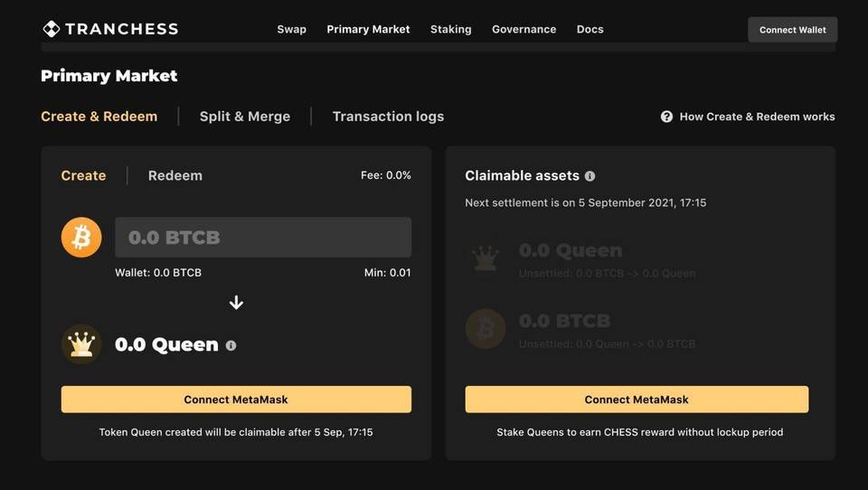Click the Connect Wallet button
The width and height of the screenshot is (868, 490).
tap(792, 30)
